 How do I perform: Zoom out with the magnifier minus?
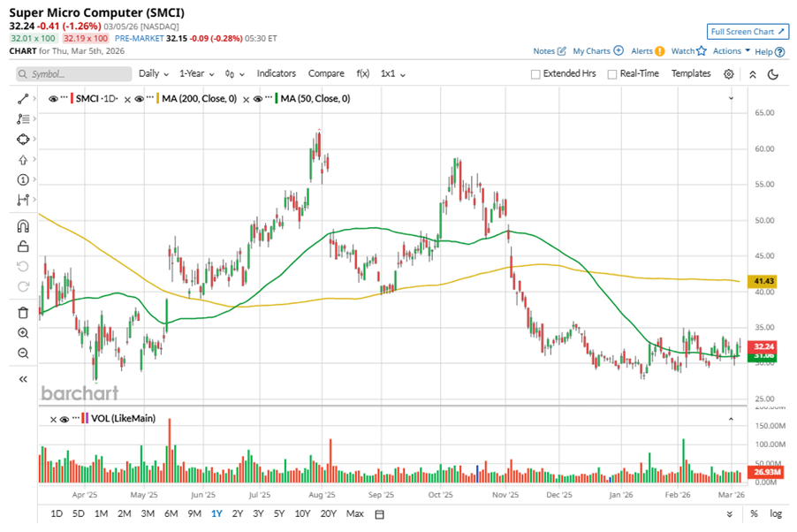coord(23,353)
